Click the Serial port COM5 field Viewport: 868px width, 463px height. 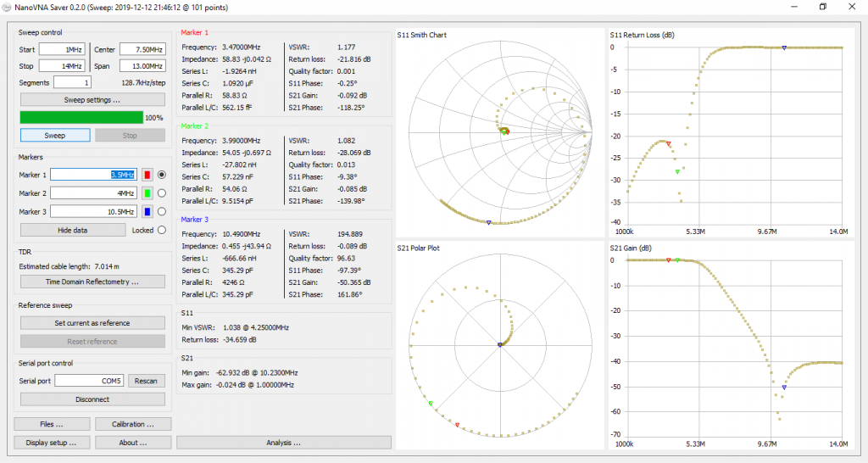click(89, 381)
